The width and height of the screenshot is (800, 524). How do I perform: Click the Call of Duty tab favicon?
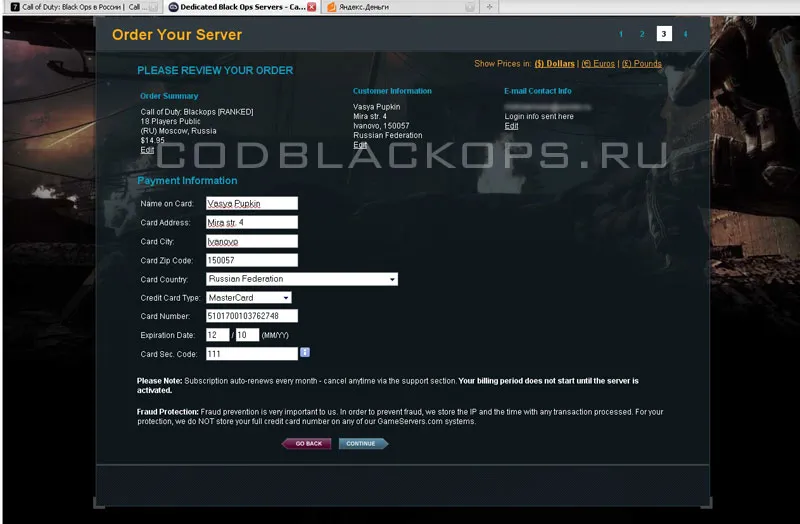(x=15, y=7)
